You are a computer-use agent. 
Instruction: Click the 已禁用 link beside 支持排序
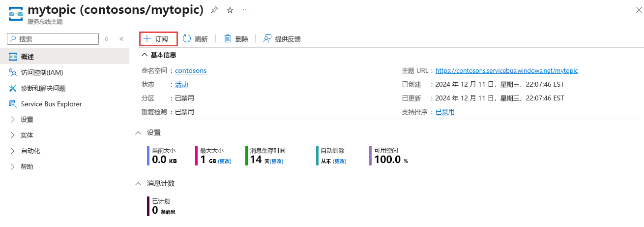pos(445,112)
